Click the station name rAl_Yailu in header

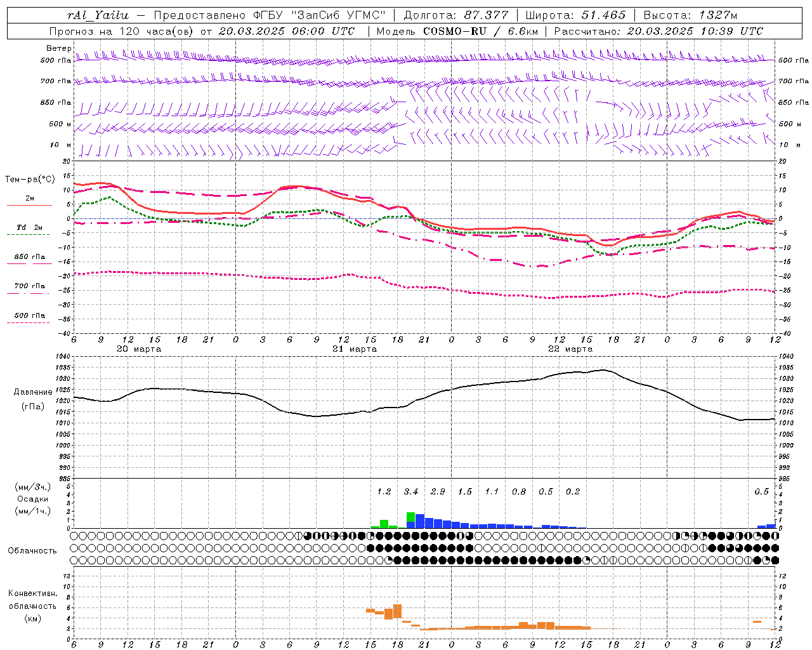click(x=98, y=15)
